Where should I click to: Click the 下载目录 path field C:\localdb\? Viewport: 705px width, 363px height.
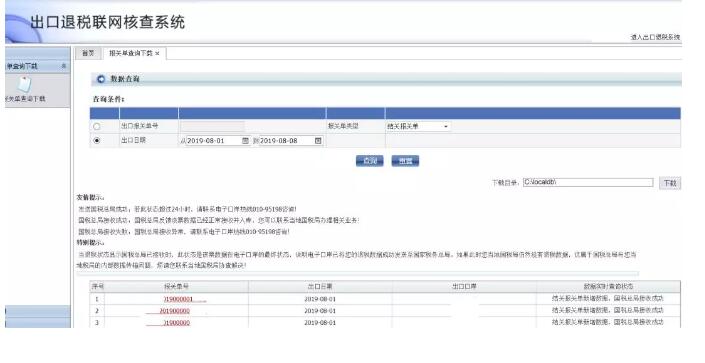click(588, 182)
